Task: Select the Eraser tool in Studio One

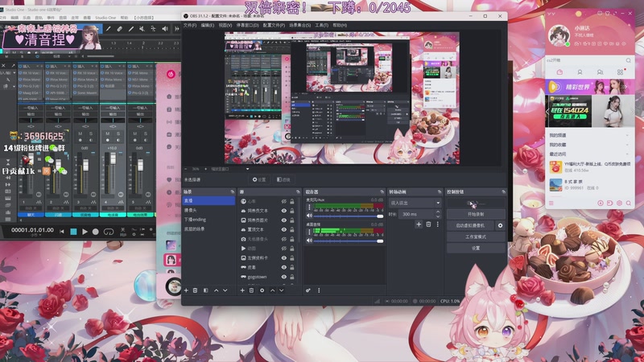Action: tap(119, 29)
